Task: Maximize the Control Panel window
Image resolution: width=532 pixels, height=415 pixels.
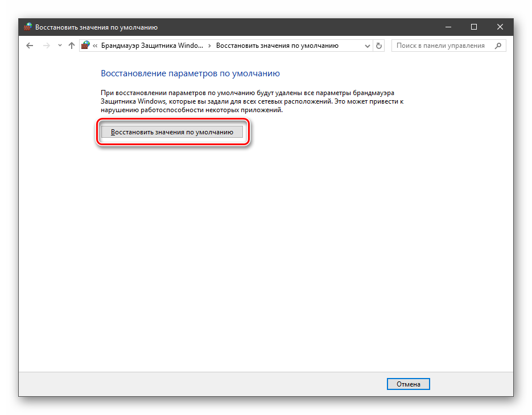Action: click(474, 27)
